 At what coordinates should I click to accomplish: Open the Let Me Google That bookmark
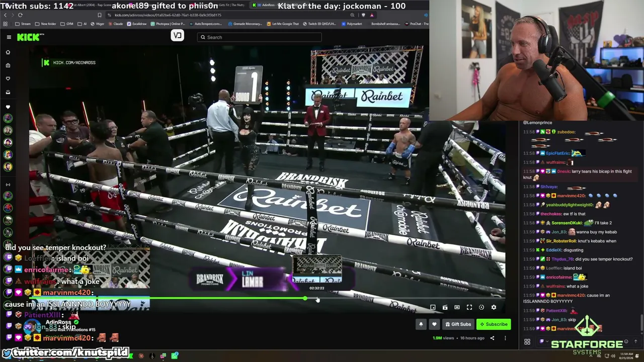(283, 24)
